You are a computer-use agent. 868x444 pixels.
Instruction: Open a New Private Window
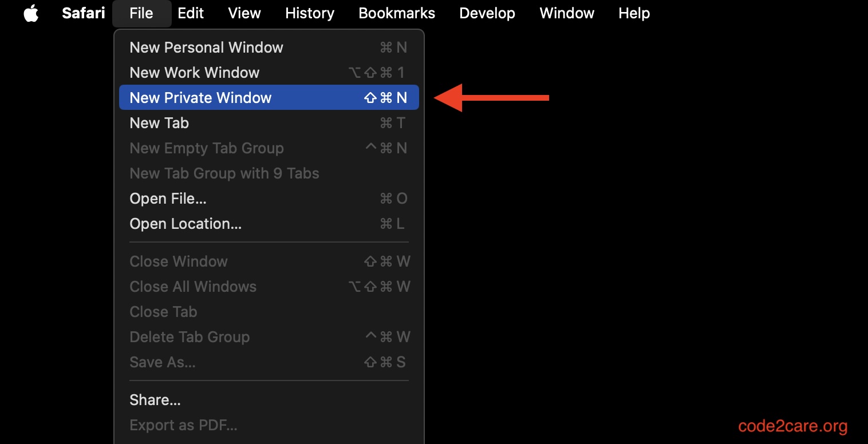tap(200, 97)
